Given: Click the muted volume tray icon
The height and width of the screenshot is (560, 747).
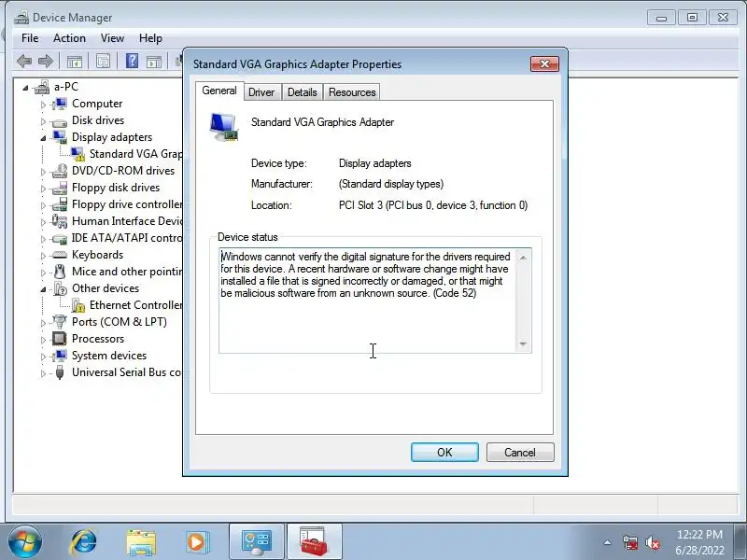Looking at the screenshot, I should pos(652,542).
